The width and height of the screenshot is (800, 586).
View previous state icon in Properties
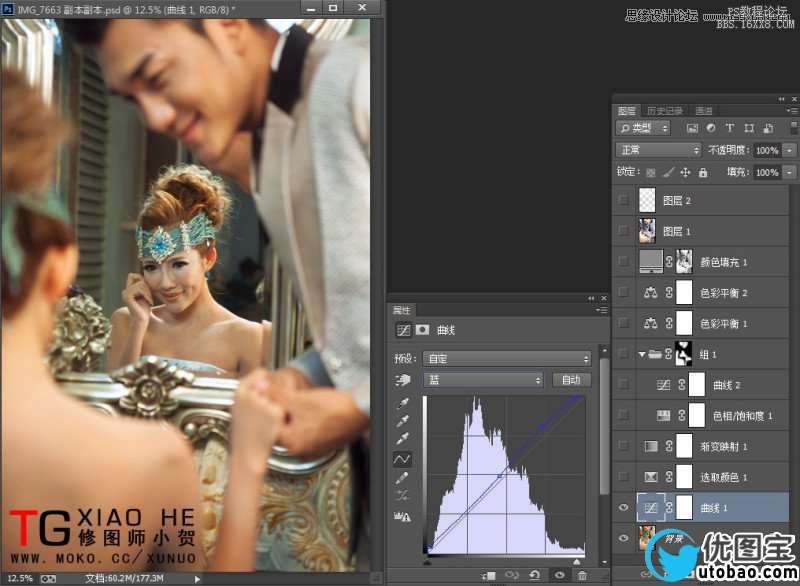click(511, 576)
